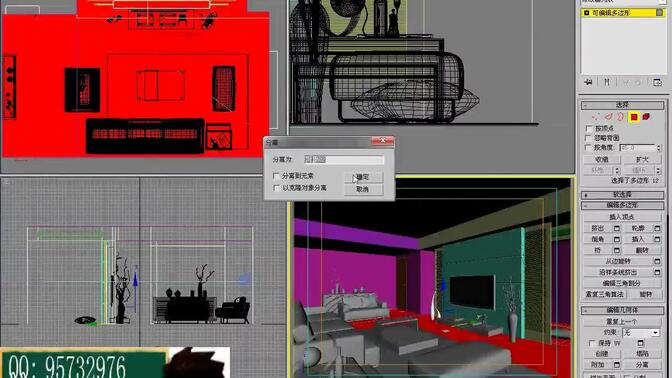Open settings box beside 轮廓 (Outline)
Screen dimensions: 672x378
(657, 228)
